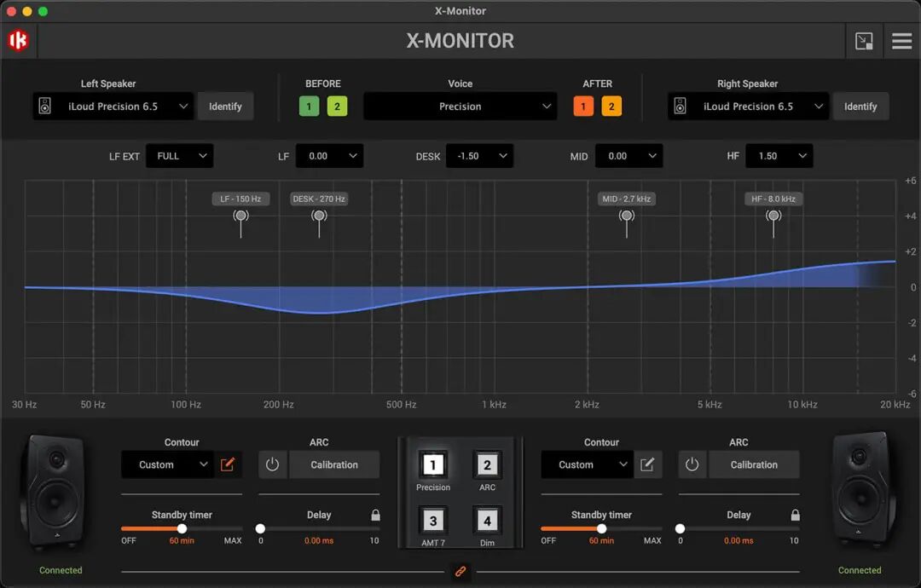Select the DESK - 270 Hz band handle
The width and height of the screenshot is (921, 588).
pyautogui.click(x=319, y=216)
